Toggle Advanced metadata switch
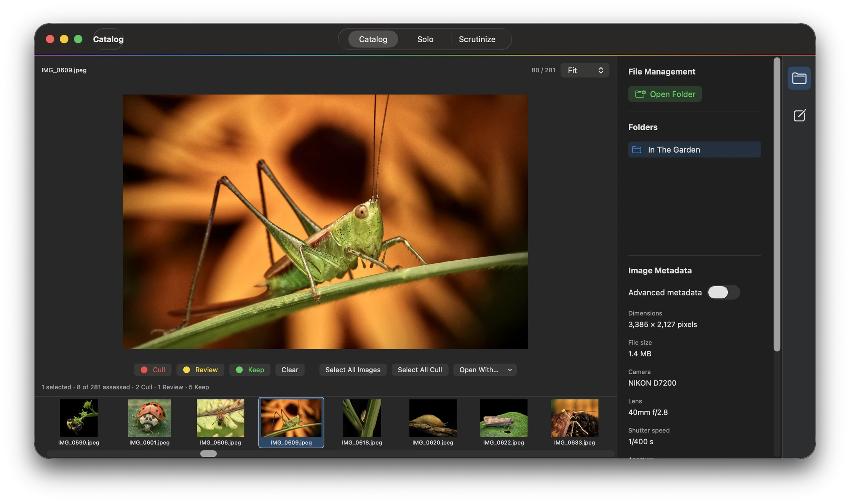Viewport: 850px width, 504px height. pyautogui.click(x=724, y=292)
